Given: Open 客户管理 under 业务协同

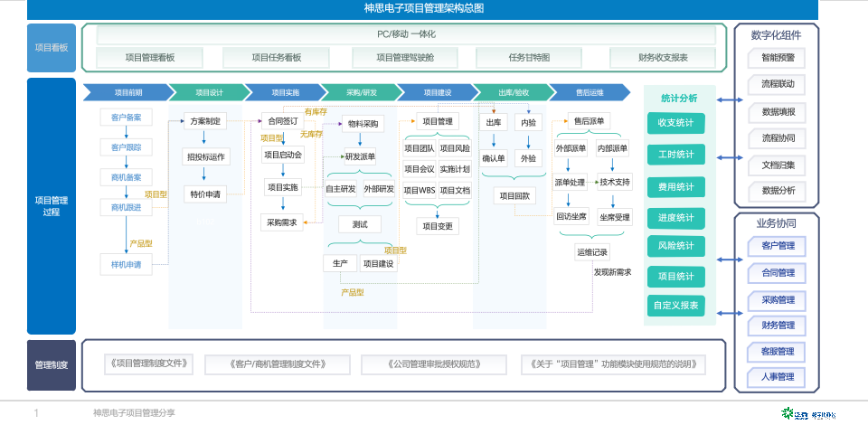Looking at the screenshot, I should [778, 246].
